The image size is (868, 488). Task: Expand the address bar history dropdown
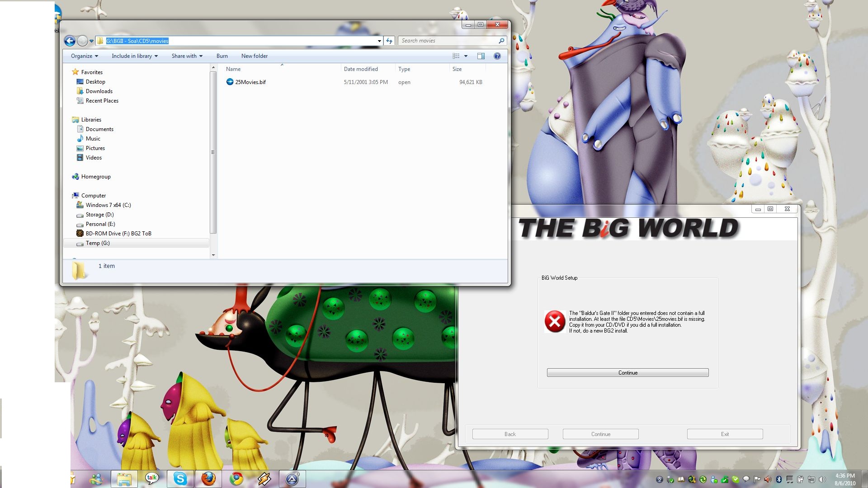tap(379, 41)
